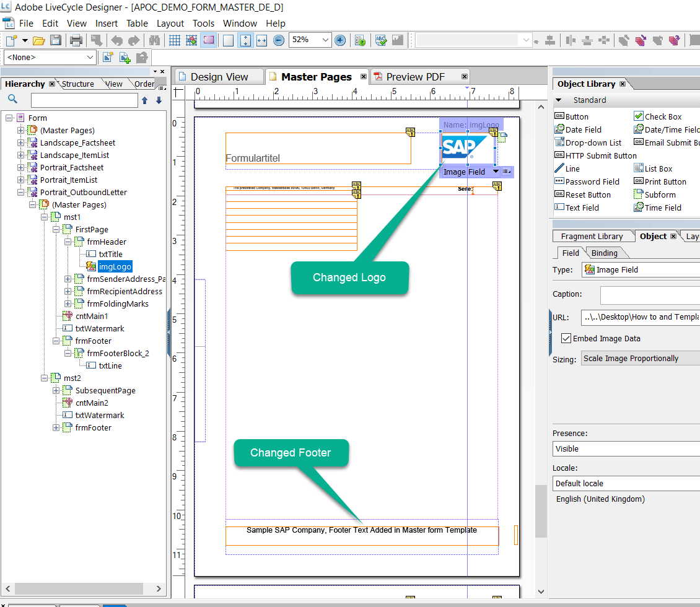Open the Layout menu

[170, 24]
